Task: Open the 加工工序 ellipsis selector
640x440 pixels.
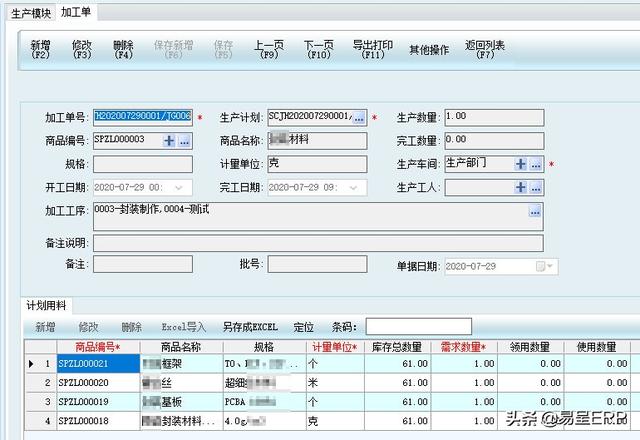Action: 535,211
